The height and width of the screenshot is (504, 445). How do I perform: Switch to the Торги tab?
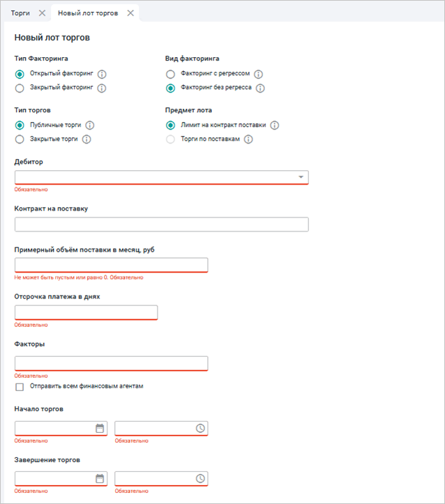20,13
